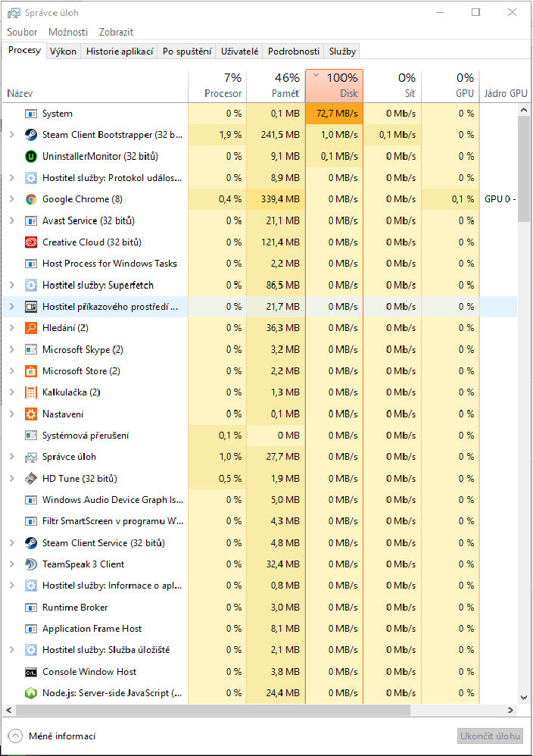Expand Hostitel služby: Protokol událostí
The image size is (533, 756).
[12, 178]
